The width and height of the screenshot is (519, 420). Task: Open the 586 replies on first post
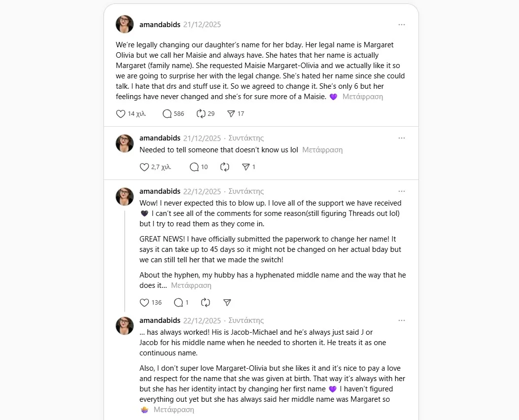(x=167, y=114)
